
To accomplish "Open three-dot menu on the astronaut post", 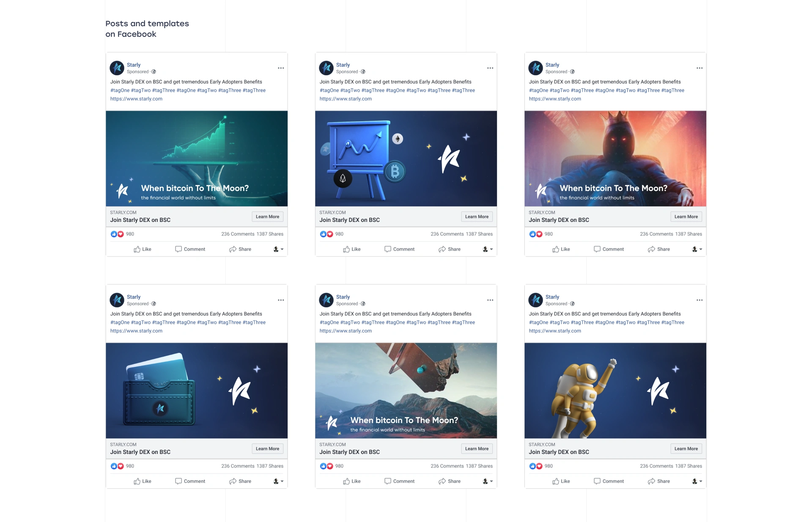I will [x=700, y=300].
